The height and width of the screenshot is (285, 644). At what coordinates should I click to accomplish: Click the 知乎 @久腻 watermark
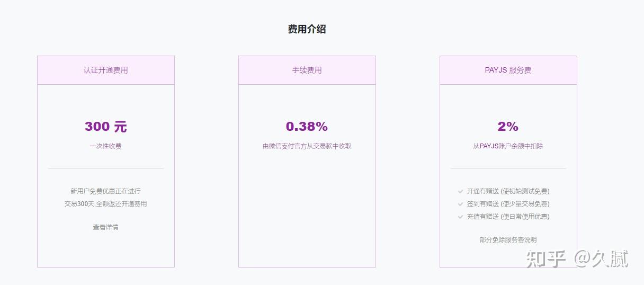coord(577,259)
